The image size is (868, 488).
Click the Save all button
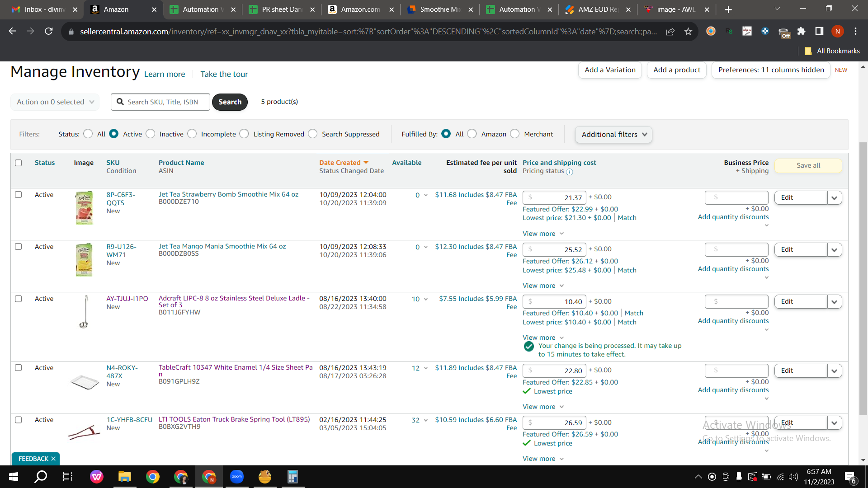[808, 165]
